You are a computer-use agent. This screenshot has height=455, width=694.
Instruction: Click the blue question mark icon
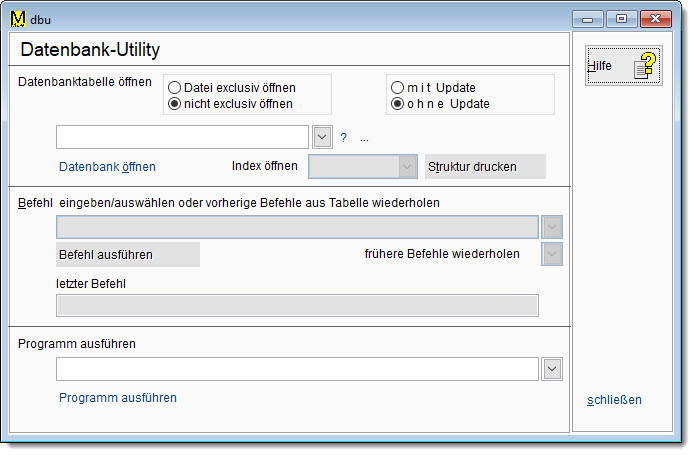pyautogui.click(x=343, y=138)
